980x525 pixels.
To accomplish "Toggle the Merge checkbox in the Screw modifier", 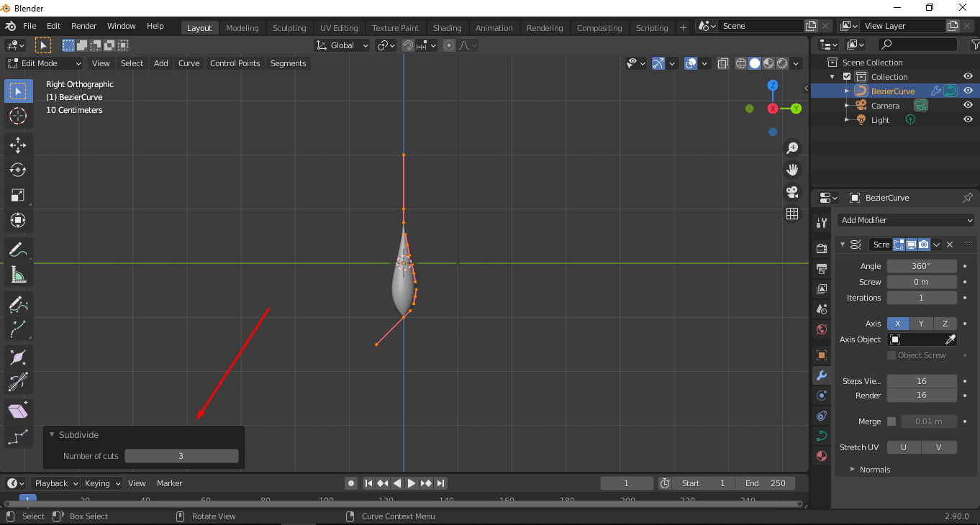I will coord(891,421).
